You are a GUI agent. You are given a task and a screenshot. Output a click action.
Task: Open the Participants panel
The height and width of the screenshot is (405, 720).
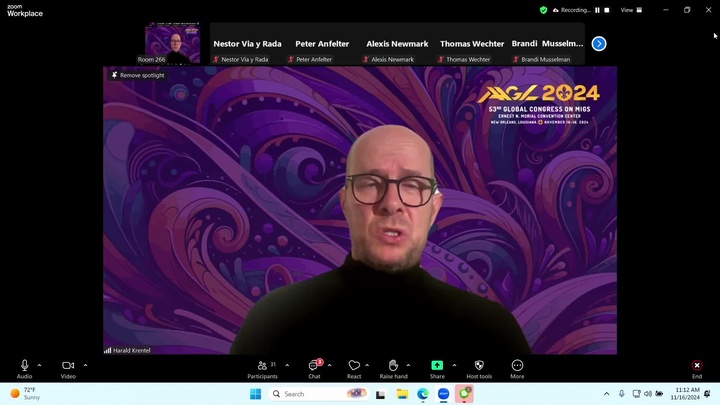click(x=262, y=366)
